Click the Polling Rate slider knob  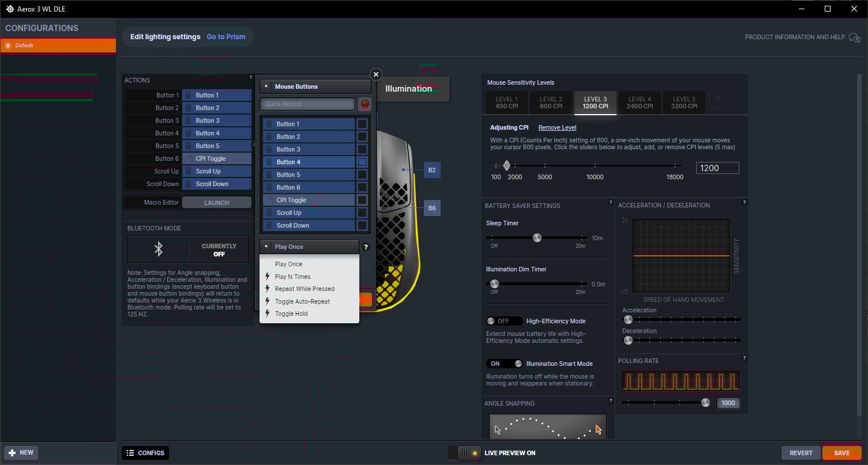pyautogui.click(x=705, y=403)
